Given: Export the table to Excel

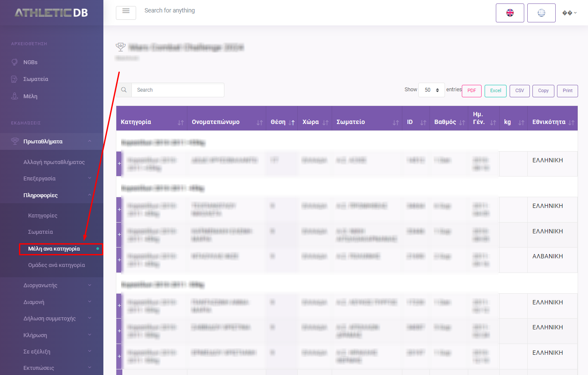Looking at the screenshot, I should click(496, 91).
